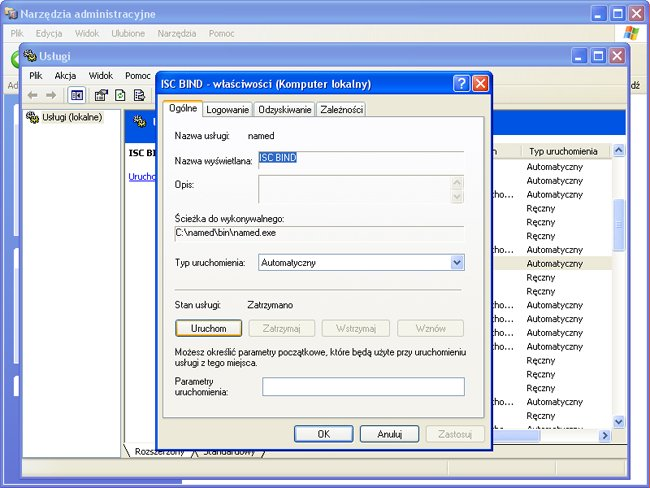Open the Akcja menu in Usługi

[x=65, y=75]
